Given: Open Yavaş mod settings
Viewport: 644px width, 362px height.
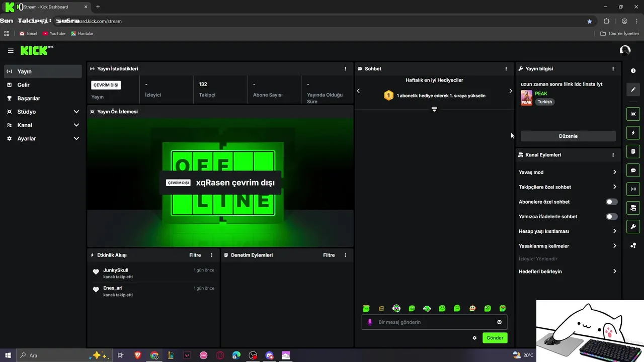Looking at the screenshot, I should tap(568, 172).
